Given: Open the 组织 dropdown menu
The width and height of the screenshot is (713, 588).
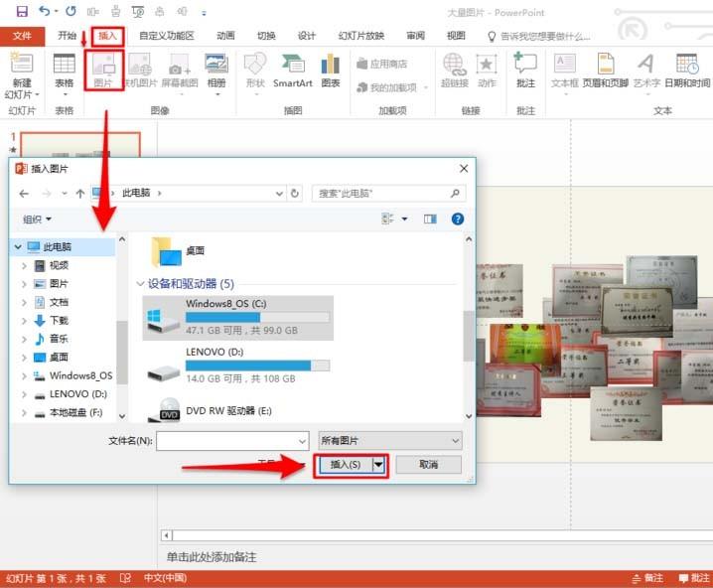Looking at the screenshot, I should (x=37, y=219).
